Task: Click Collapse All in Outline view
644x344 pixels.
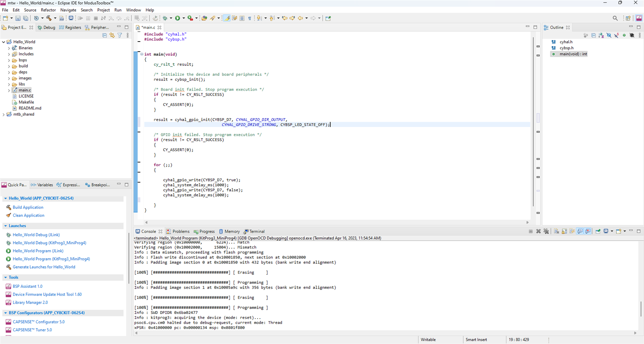Action: click(x=594, y=35)
